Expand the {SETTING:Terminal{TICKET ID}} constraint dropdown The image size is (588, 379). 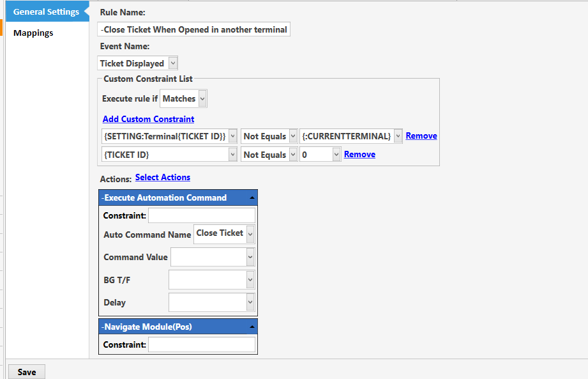pyautogui.click(x=232, y=136)
